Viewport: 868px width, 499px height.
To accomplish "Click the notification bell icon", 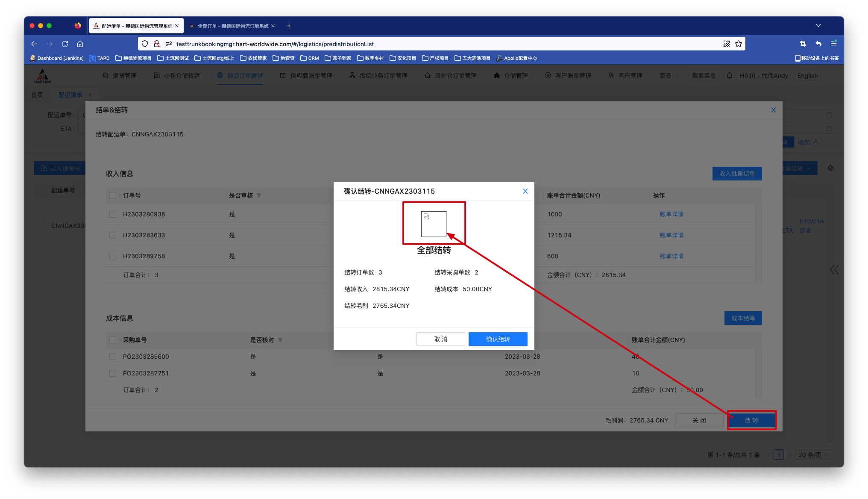I will [730, 76].
